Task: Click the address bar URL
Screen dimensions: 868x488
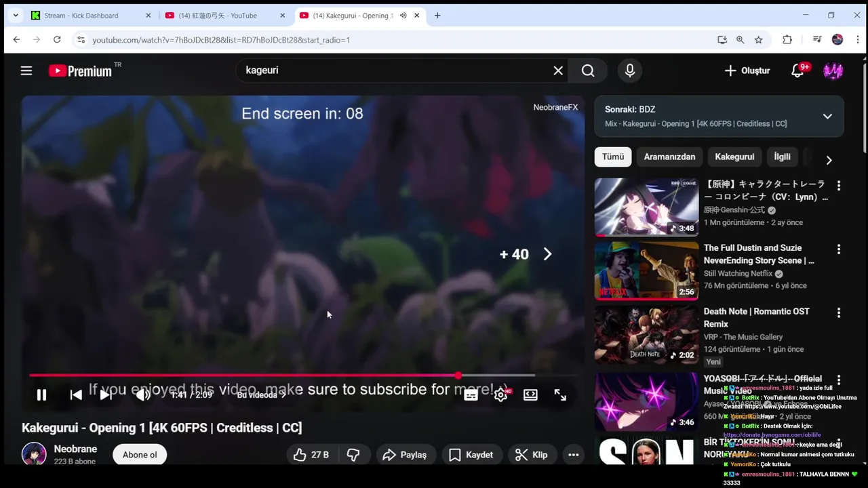Action: click(x=221, y=40)
